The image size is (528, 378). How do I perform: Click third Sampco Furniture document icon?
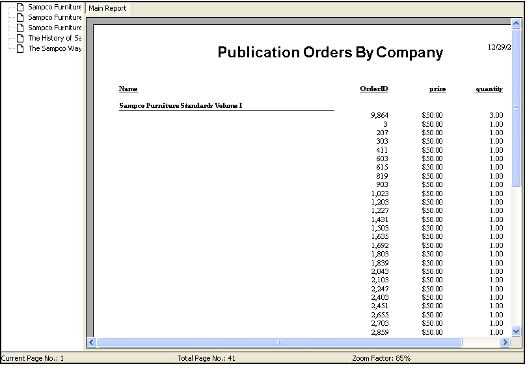pos(21,28)
